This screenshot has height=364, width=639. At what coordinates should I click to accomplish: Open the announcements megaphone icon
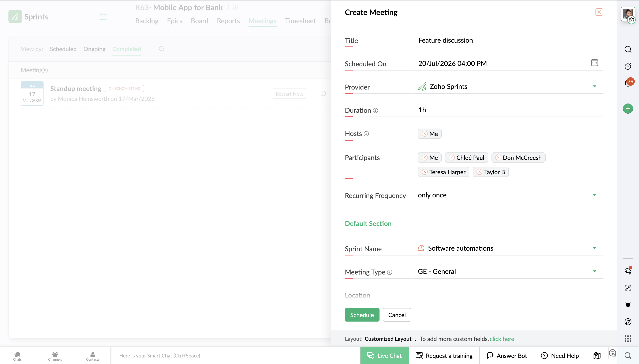[x=628, y=271]
